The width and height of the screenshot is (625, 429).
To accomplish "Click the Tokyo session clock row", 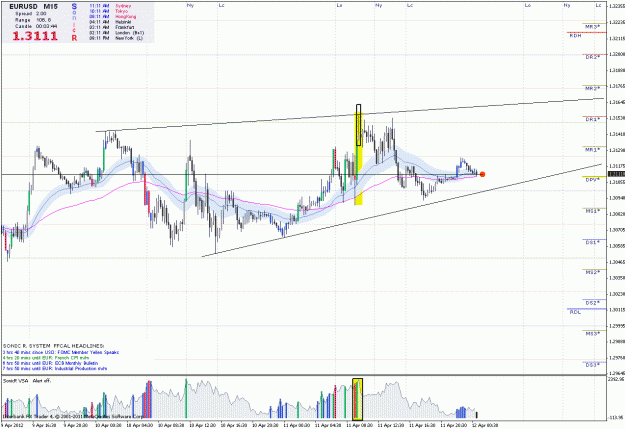I will pos(108,11).
